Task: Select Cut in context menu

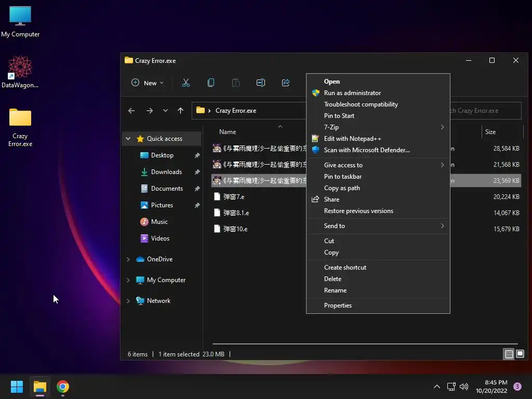Action: pyautogui.click(x=378, y=241)
